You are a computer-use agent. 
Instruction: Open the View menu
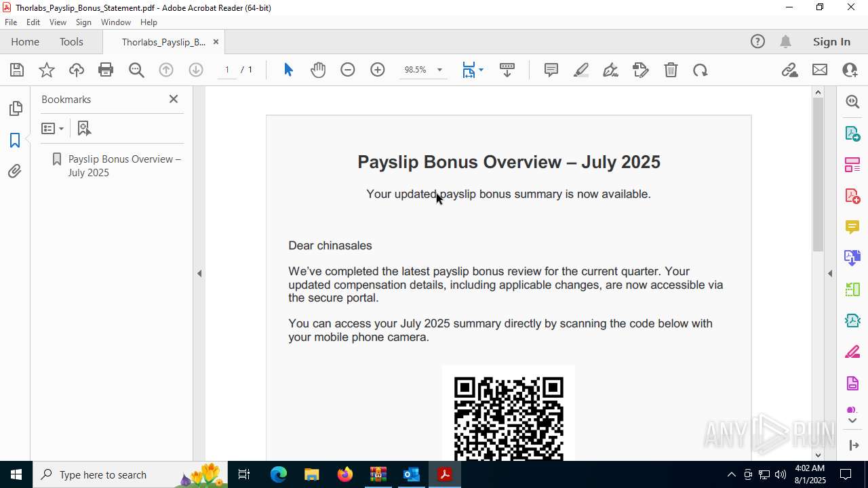coord(58,22)
